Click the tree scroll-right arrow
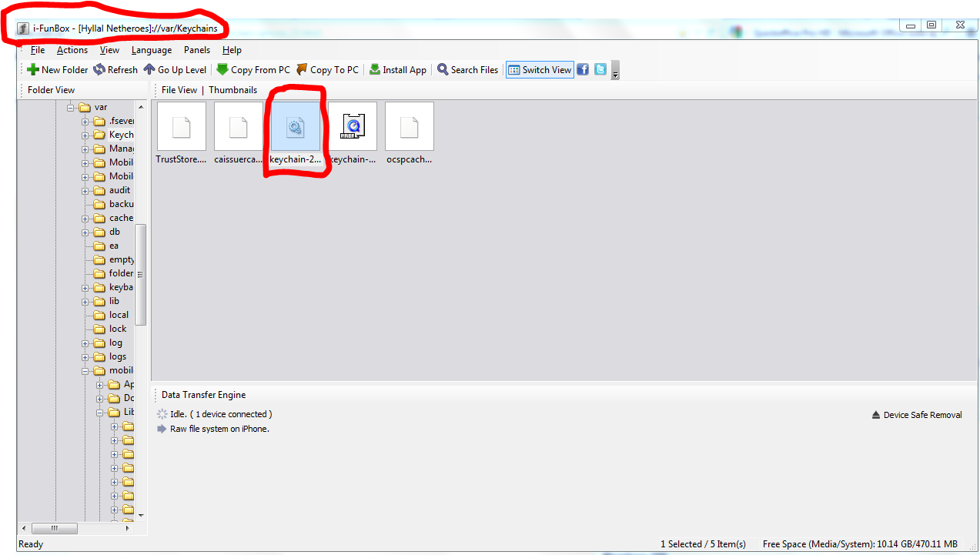Viewport: 980px width, 555px height. [129, 528]
